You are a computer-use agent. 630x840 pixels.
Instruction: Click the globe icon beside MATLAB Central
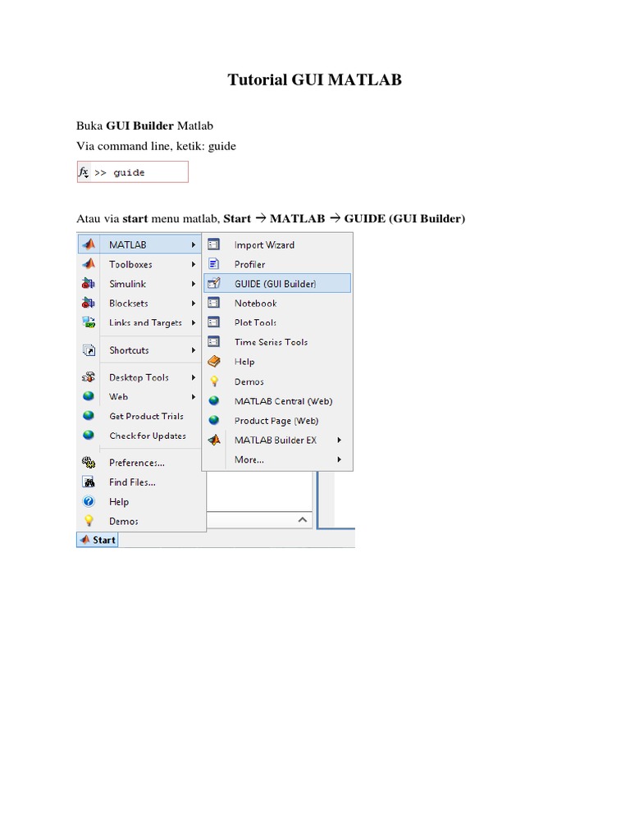click(x=214, y=400)
